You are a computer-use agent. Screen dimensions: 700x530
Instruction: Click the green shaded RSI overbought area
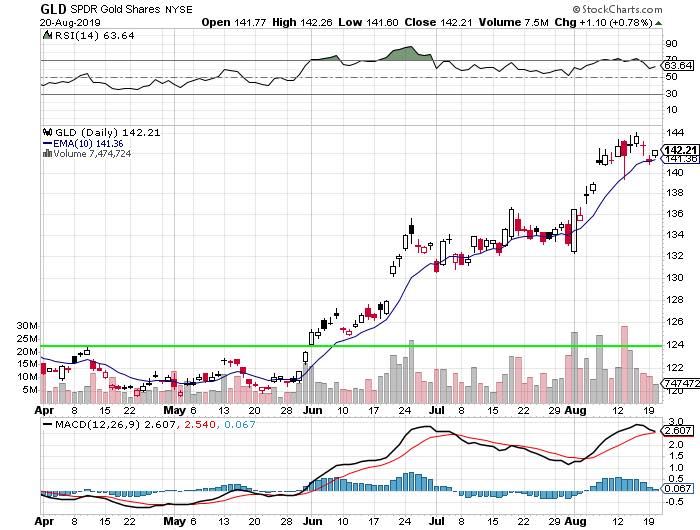click(405, 53)
